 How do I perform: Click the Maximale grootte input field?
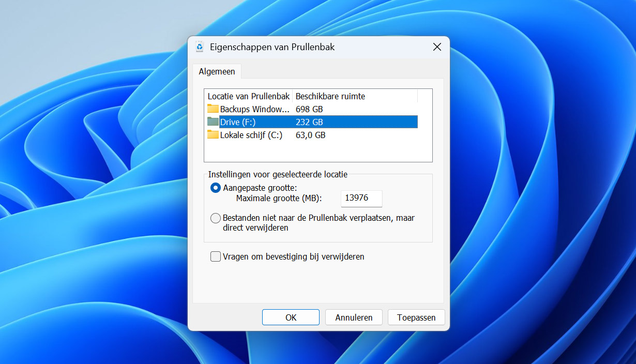pyautogui.click(x=361, y=198)
